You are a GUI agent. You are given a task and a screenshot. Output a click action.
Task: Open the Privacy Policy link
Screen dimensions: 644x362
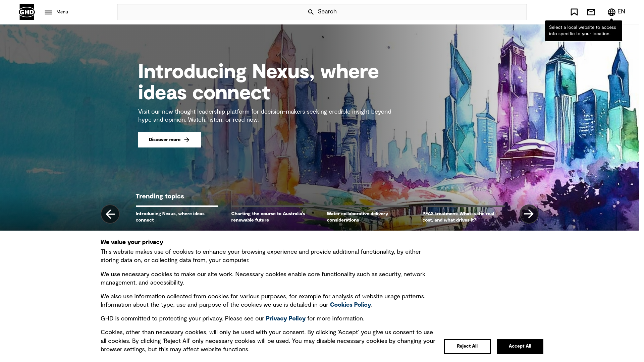tap(285, 318)
